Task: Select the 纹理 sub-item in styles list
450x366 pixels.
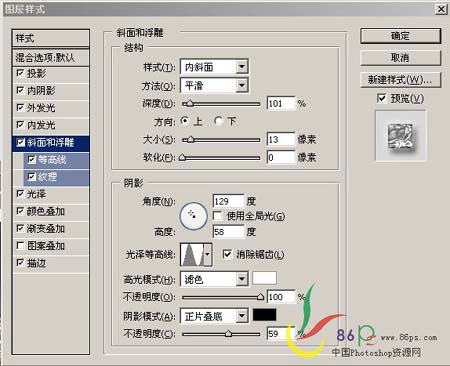Action: [x=56, y=177]
